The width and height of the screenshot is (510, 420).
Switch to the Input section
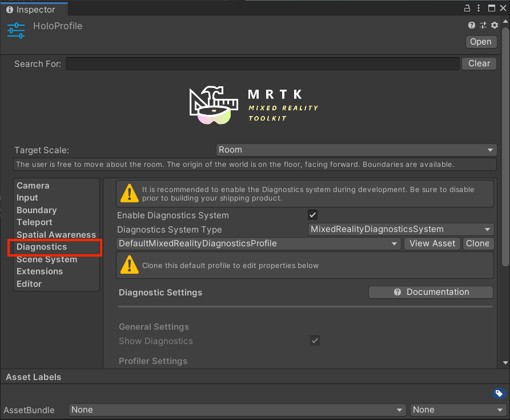pyautogui.click(x=27, y=198)
